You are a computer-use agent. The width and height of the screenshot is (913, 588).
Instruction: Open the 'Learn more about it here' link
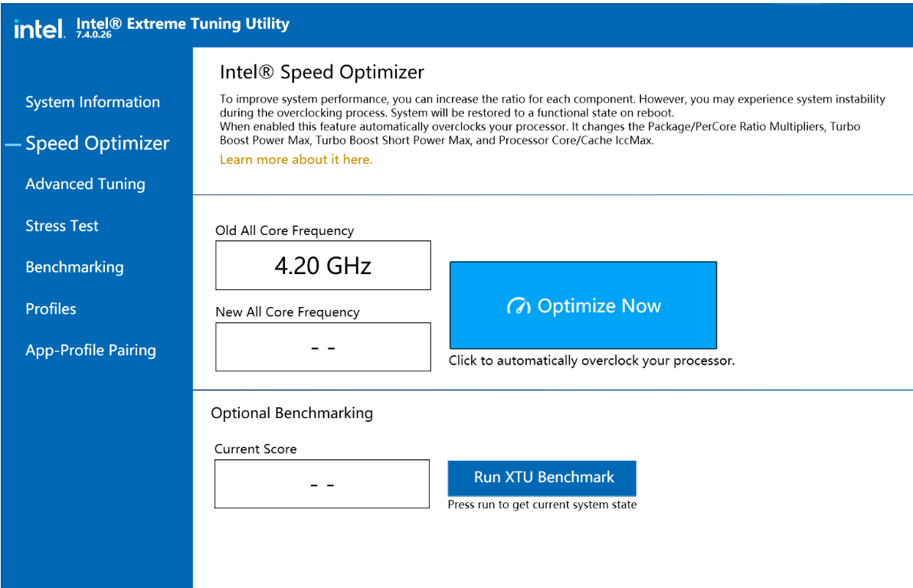pos(296,160)
